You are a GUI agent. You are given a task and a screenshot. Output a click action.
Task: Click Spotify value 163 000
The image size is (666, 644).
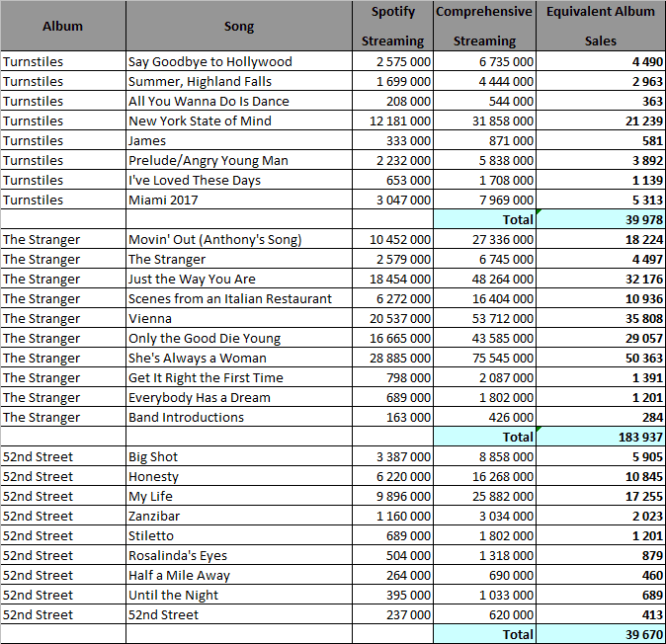tap(392, 417)
